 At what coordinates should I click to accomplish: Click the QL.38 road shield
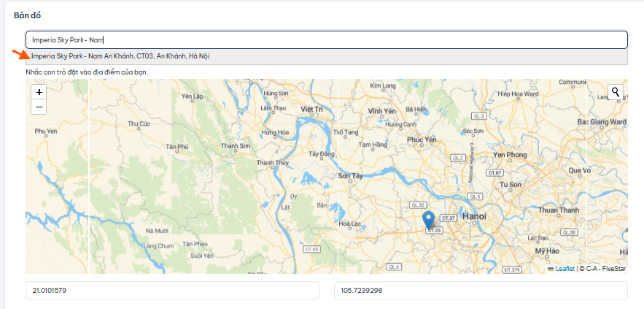click(568, 232)
